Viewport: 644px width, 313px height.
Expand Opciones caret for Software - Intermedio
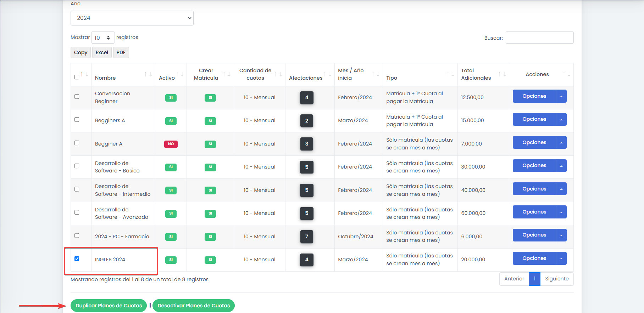tap(561, 189)
